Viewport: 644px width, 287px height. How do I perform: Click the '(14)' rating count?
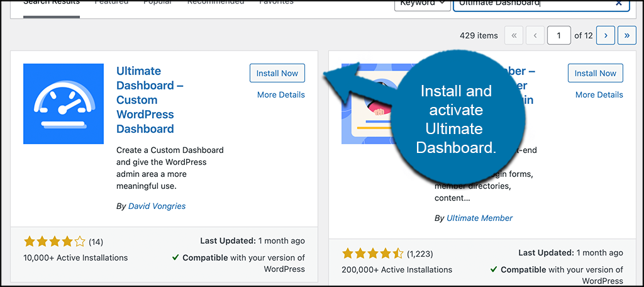(96, 241)
